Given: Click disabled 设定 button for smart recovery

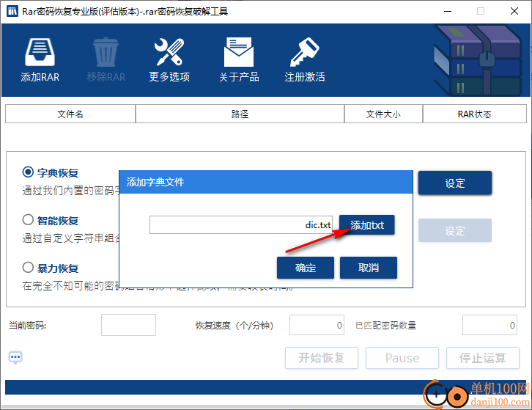Looking at the screenshot, I should [x=455, y=230].
